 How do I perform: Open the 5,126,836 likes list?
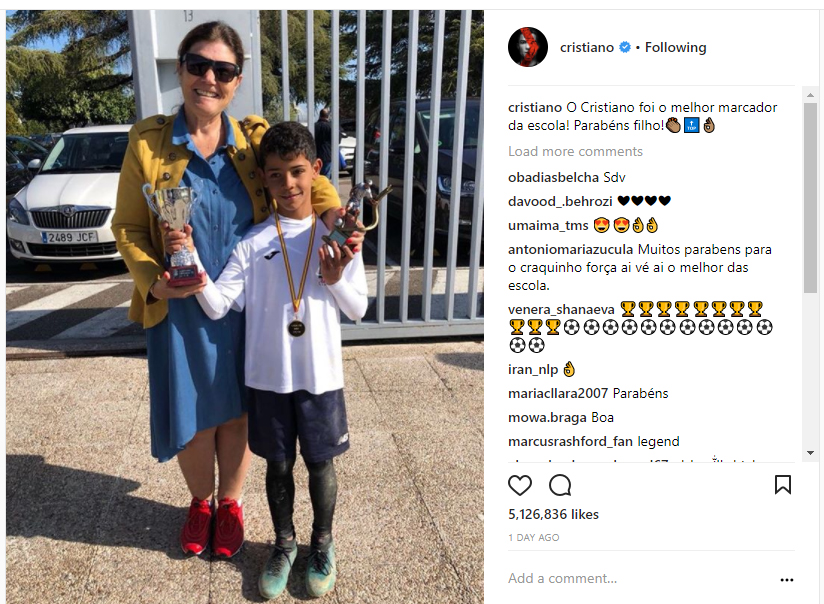[553, 514]
